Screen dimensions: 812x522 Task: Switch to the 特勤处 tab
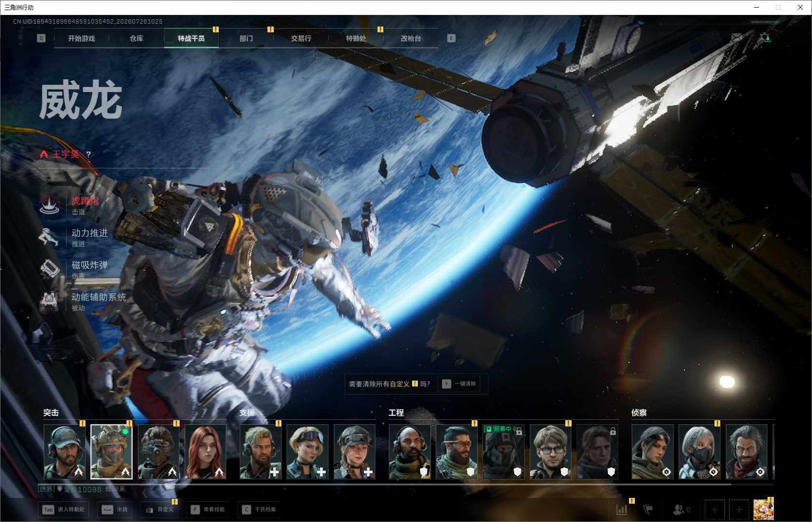[356, 38]
